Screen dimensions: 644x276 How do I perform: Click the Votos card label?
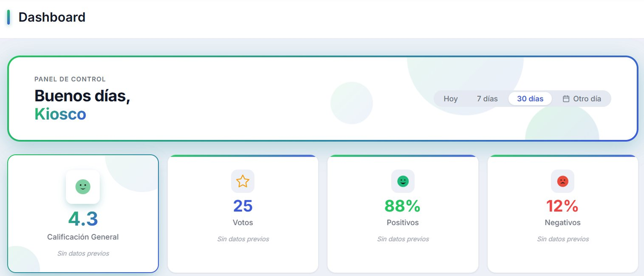[243, 222]
